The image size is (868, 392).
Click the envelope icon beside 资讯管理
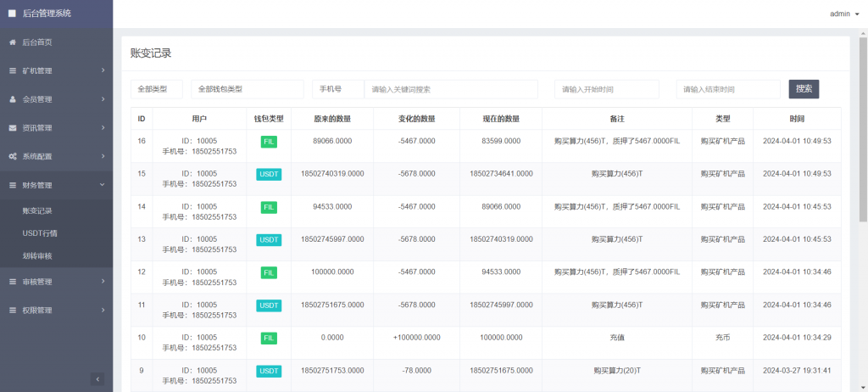[x=12, y=128]
